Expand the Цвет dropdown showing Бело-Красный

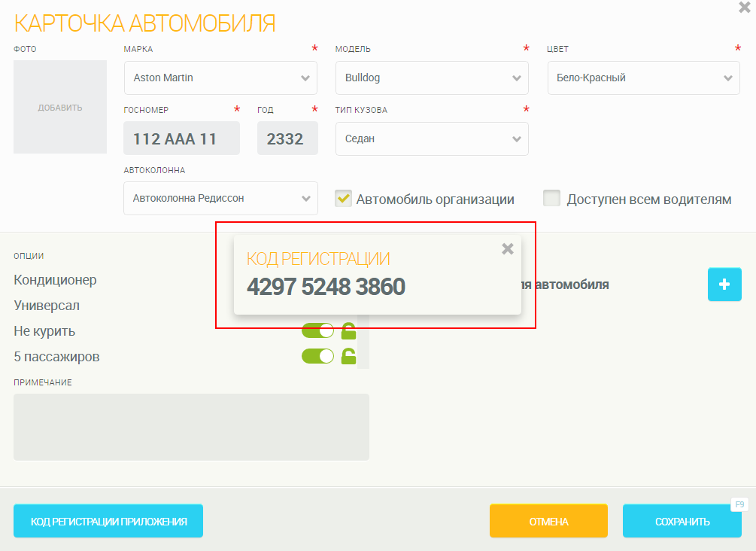pyautogui.click(x=643, y=78)
